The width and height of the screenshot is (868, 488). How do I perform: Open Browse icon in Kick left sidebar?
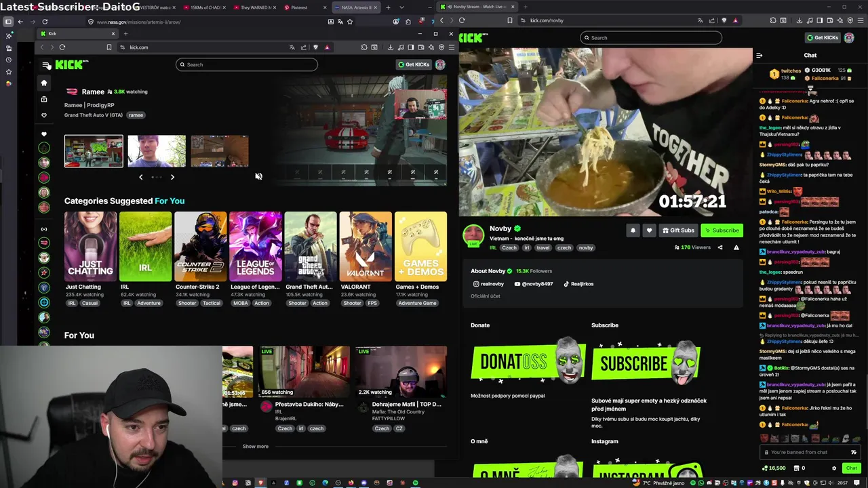[x=44, y=99]
